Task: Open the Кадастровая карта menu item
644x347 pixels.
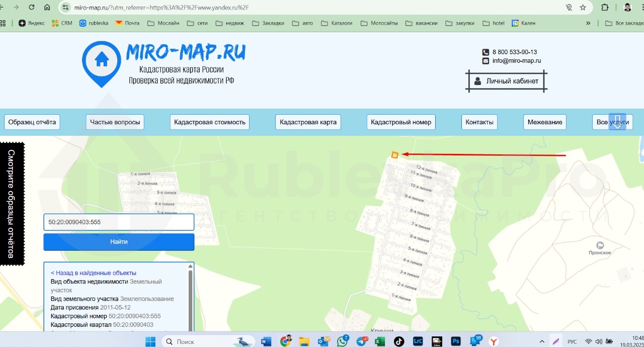Action: (308, 122)
